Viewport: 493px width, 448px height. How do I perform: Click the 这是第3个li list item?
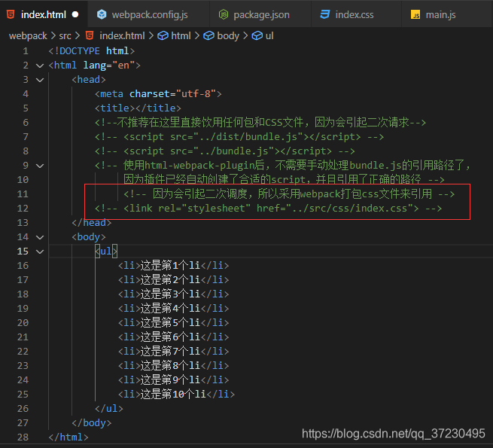[174, 294]
